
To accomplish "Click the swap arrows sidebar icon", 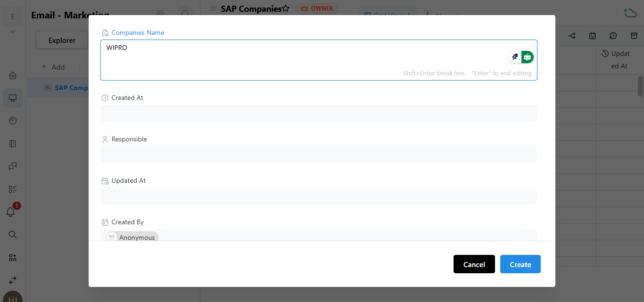I will pos(13,280).
